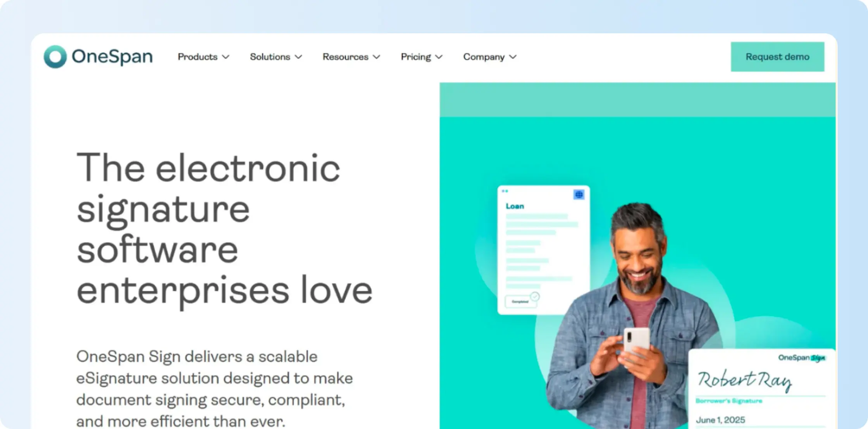Expand the Solutions chevron arrow
Screen dimensions: 868x429
(x=298, y=57)
